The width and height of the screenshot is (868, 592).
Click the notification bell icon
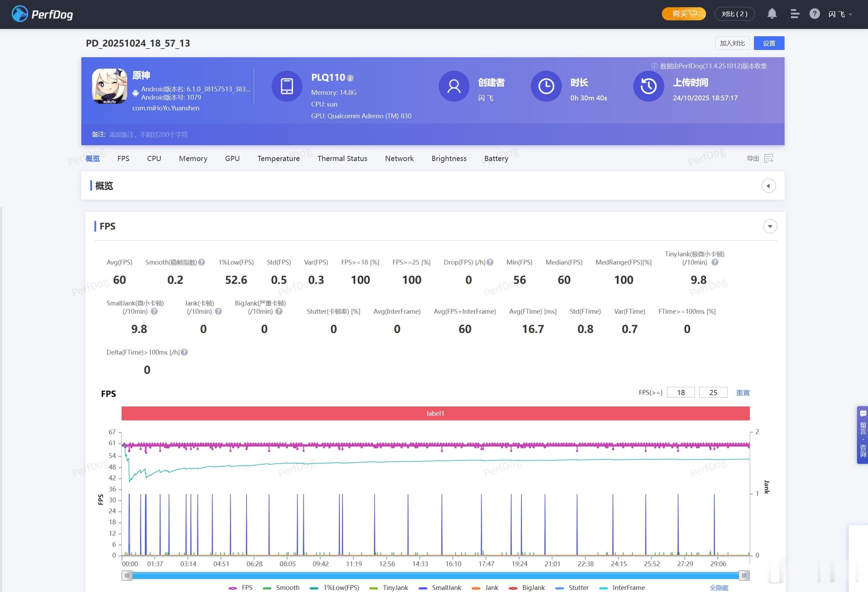coord(771,14)
